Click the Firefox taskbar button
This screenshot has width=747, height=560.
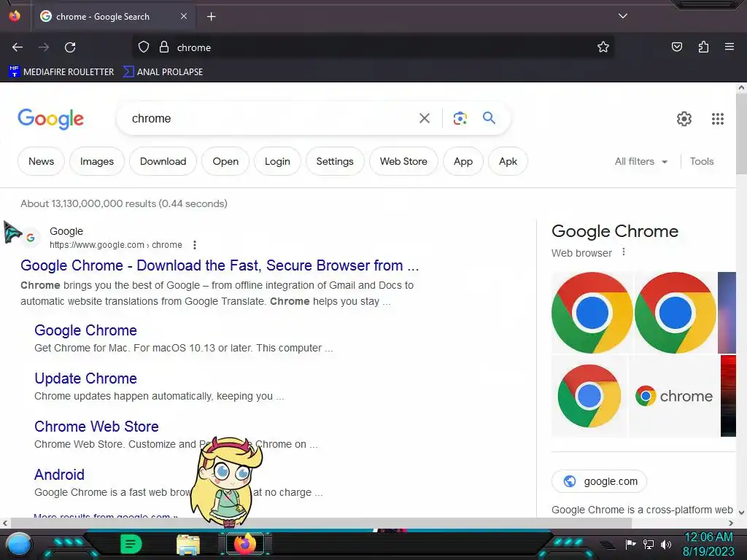pyautogui.click(x=245, y=544)
